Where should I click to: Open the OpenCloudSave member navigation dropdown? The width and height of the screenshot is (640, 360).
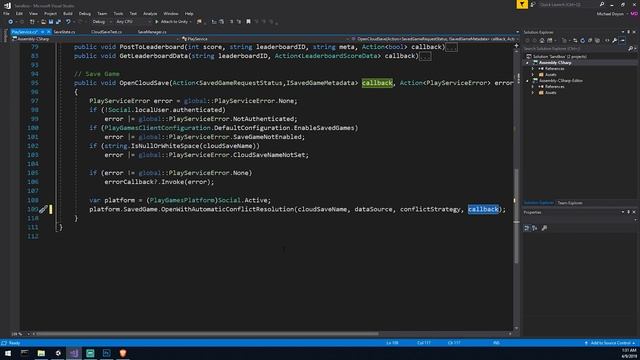click(x=435, y=39)
